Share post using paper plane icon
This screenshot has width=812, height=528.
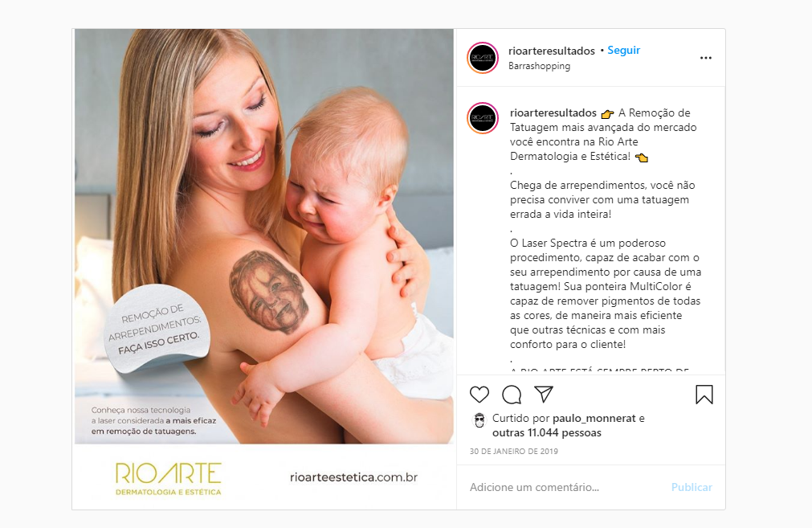pos(544,395)
